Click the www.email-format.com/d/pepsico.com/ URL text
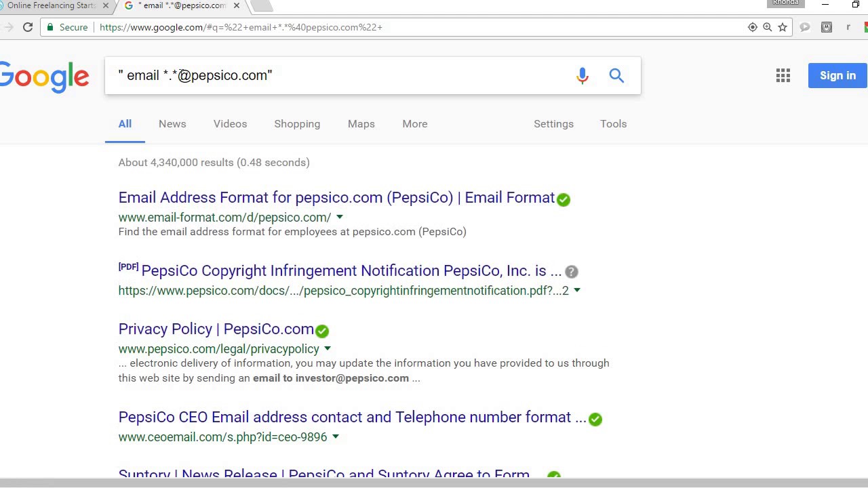Image resolution: width=868 pixels, height=488 pixels. pos(224,218)
